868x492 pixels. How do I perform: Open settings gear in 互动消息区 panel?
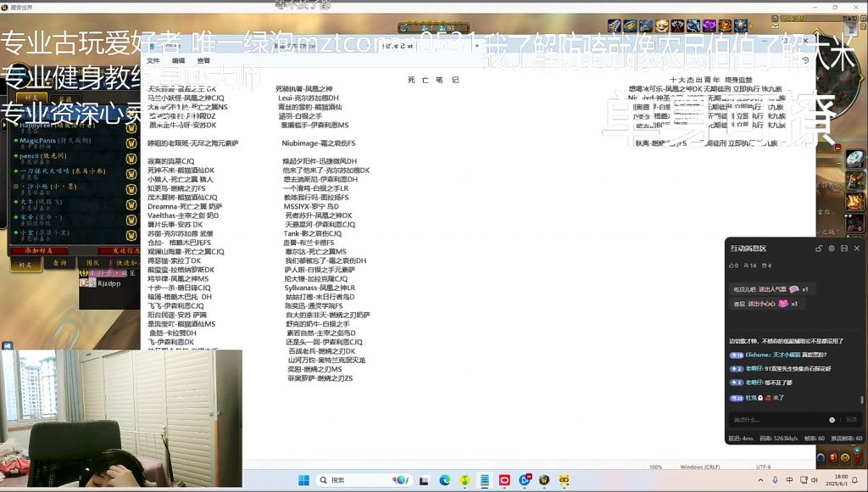tap(832, 249)
